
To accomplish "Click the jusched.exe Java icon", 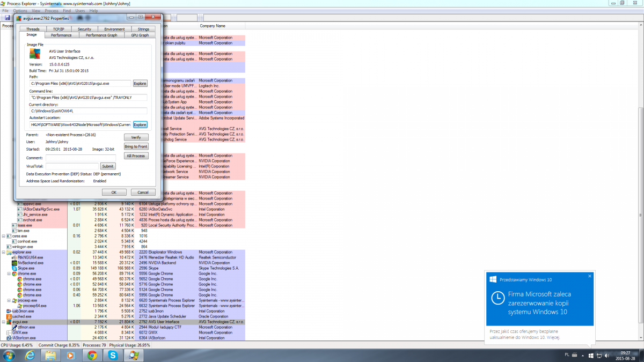I will [8, 316].
